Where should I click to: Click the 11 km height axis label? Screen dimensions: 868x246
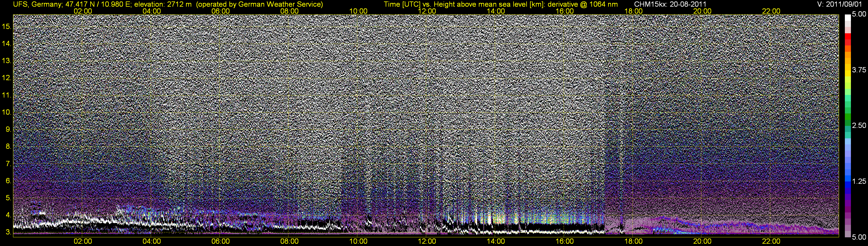pos(7,95)
